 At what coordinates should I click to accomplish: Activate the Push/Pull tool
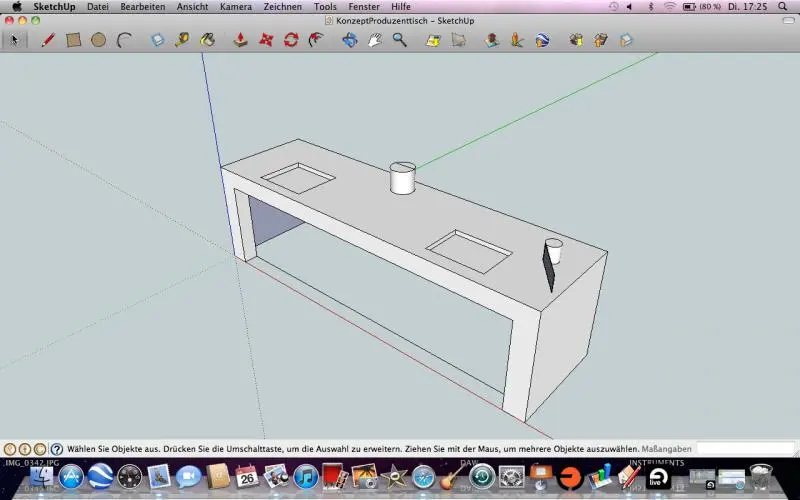(241, 41)
